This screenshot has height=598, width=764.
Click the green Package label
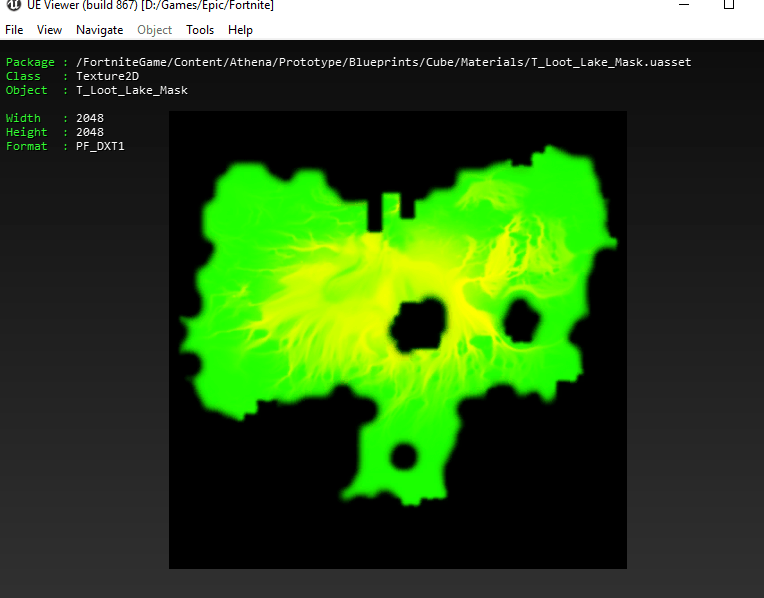pos(30,62)
